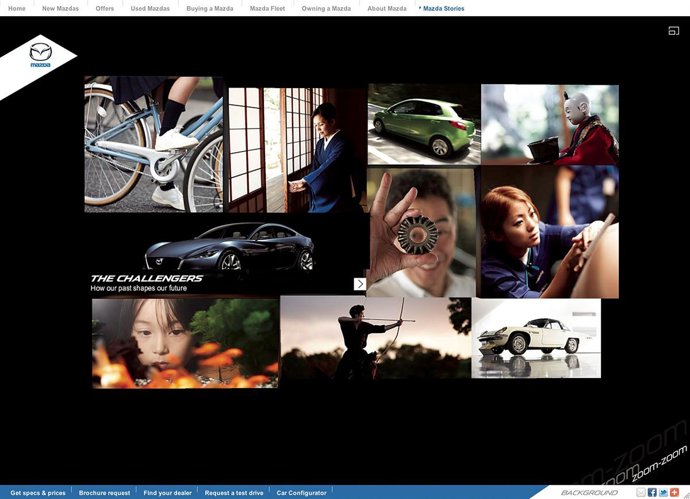Go to Buying a Mazda section

[210, 8]
